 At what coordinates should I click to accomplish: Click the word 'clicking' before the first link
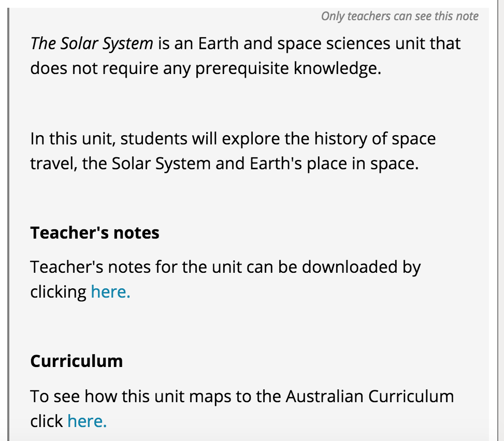pos(58,292)
